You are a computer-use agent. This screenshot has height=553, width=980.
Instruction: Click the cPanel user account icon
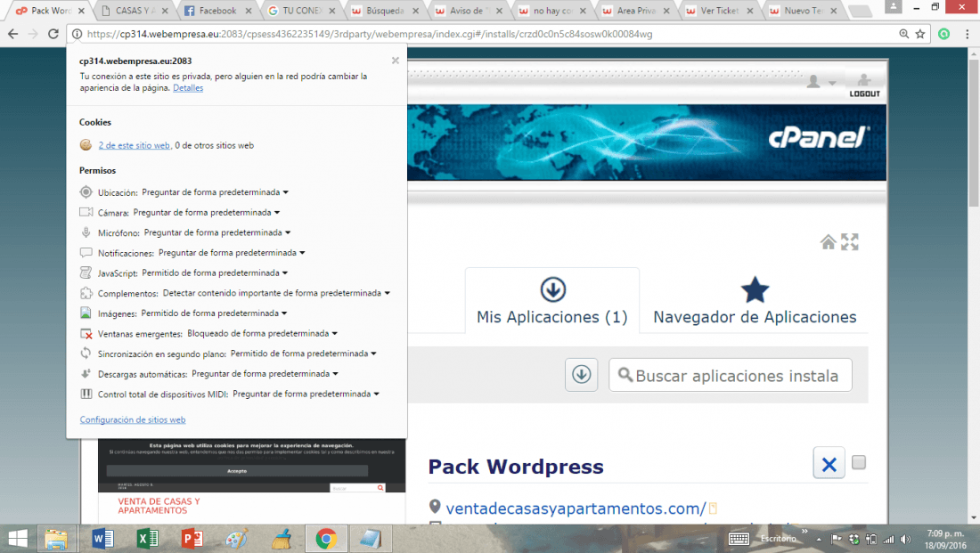[x=813, y=82]
